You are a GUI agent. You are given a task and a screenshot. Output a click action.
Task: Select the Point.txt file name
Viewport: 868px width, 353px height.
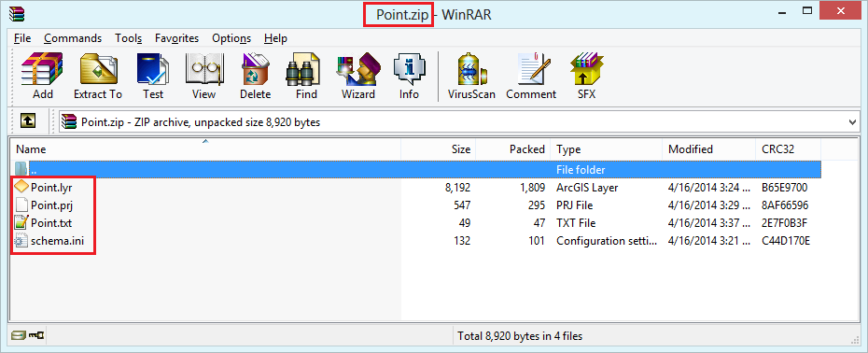[51, 223]
